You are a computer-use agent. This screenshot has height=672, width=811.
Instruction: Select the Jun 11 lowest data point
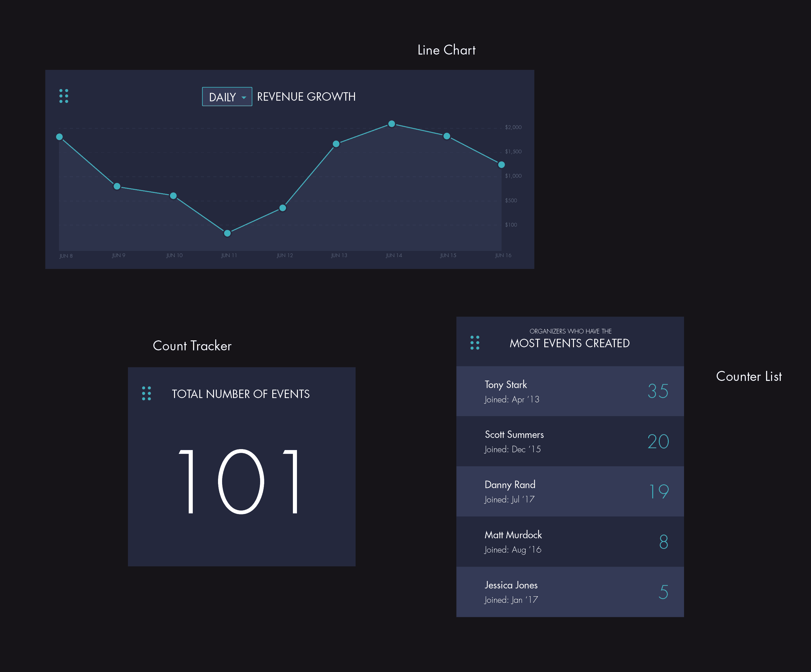click(227, 233)
